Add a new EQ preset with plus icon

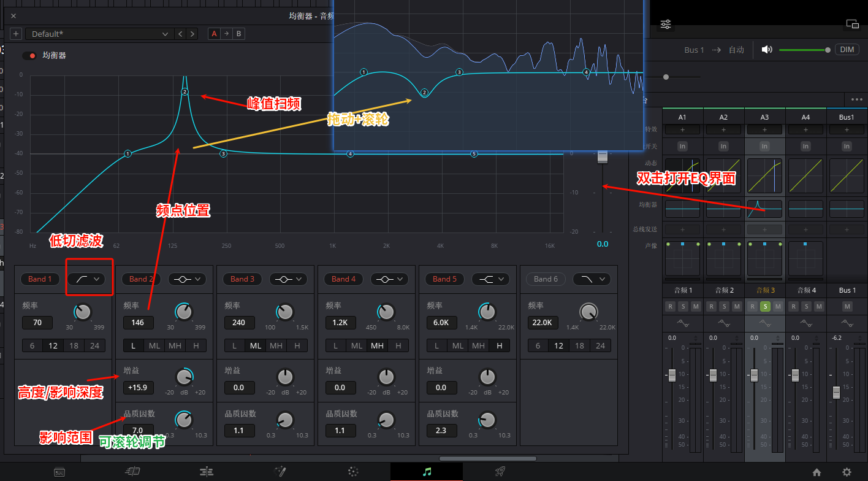(x=16, y=34)
